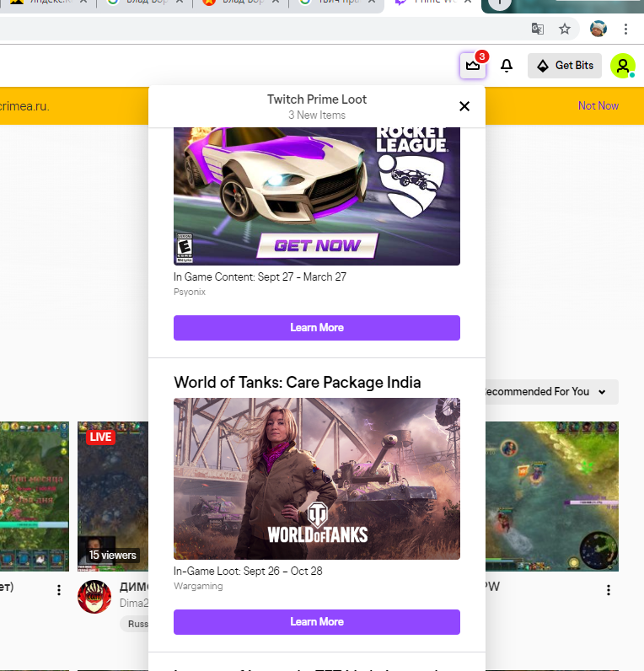Open a new browser tab
The image size is (644, 671).
(499, 3)
